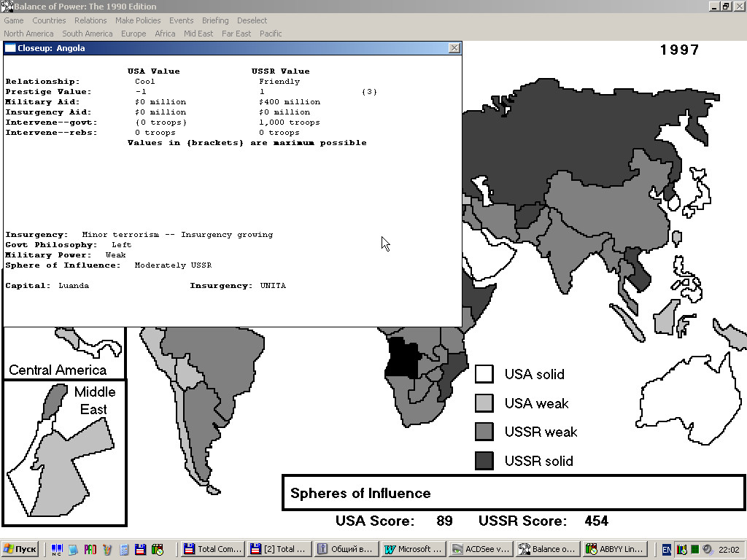Open the Relations menu
This screenshot has height=560, width=747.
(x=90, y=20)
